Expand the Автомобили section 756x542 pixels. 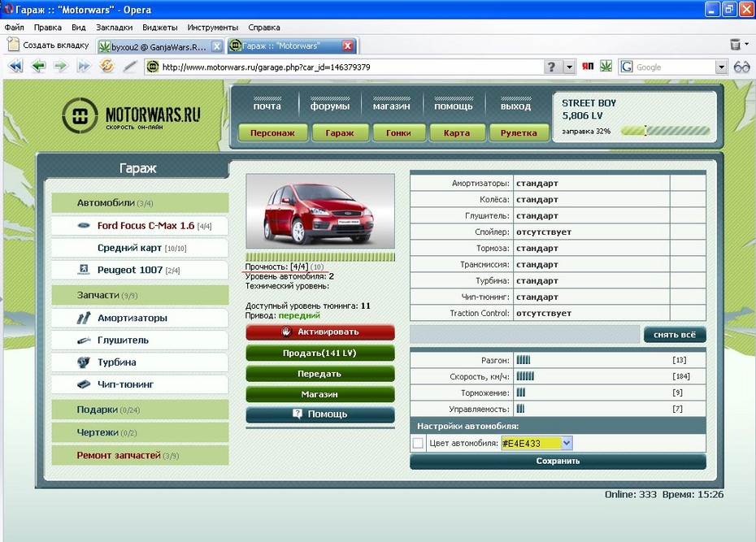[140, 203]
